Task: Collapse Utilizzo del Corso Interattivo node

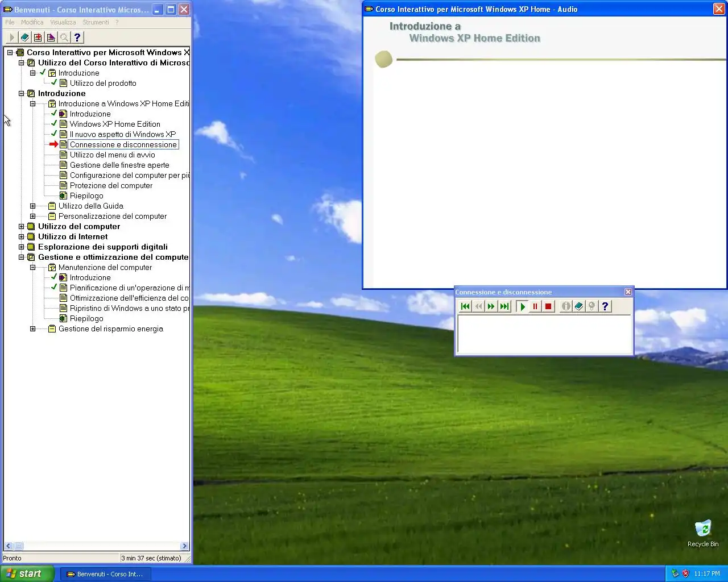Action: click(22, 63)
